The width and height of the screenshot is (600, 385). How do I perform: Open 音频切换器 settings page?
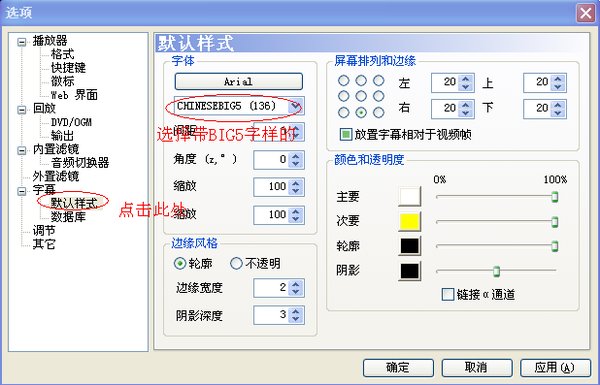[80, 163]
